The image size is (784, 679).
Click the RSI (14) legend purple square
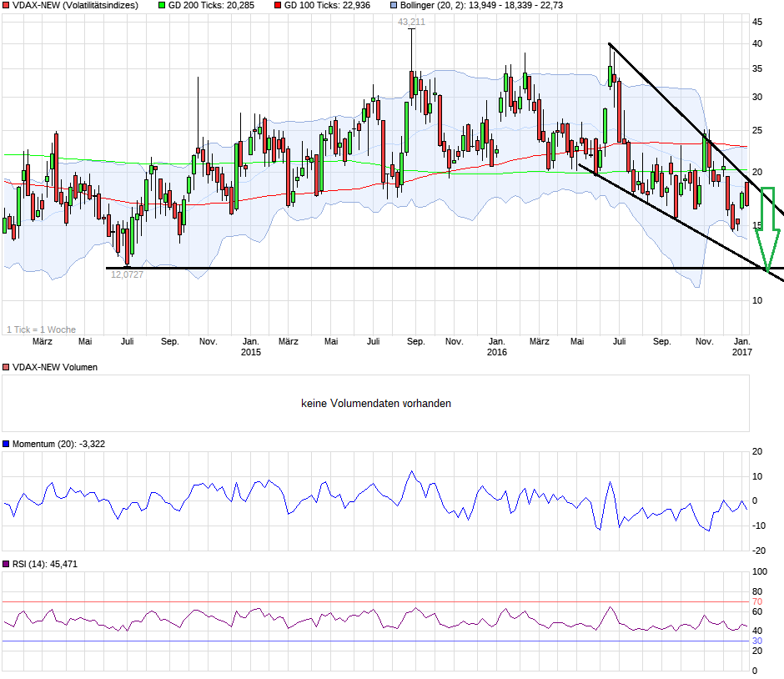click(x=7, y=565)
